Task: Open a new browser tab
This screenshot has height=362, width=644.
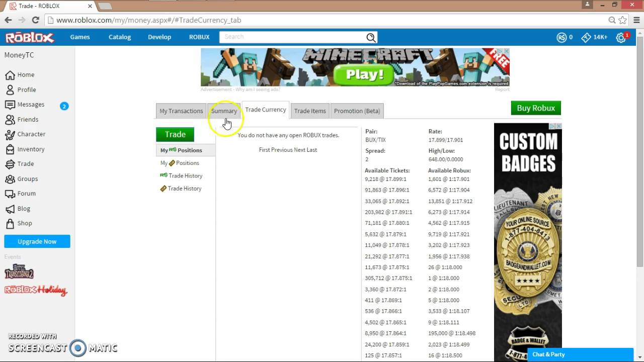Action: (x=105, y=6)
